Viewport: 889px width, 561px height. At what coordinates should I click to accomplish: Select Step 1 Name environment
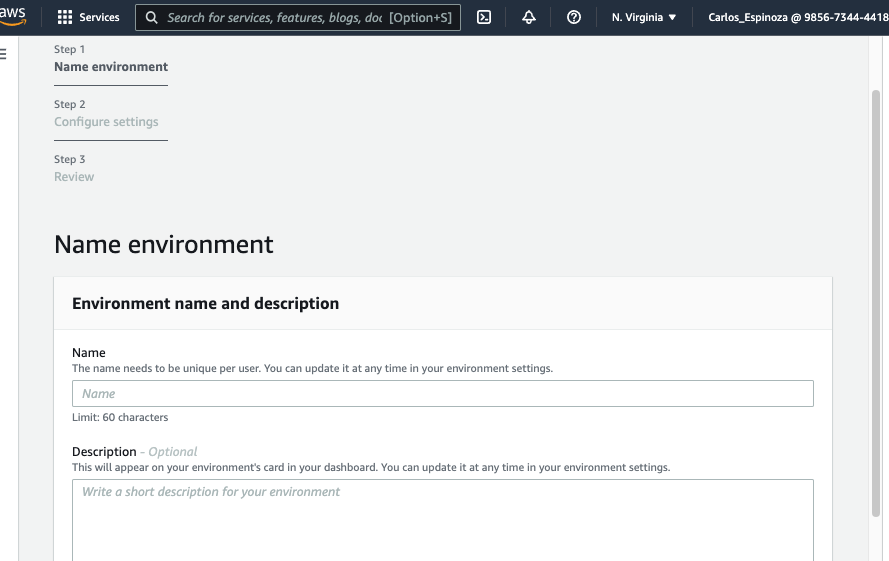pyautogui.click(x=111, y=66)
